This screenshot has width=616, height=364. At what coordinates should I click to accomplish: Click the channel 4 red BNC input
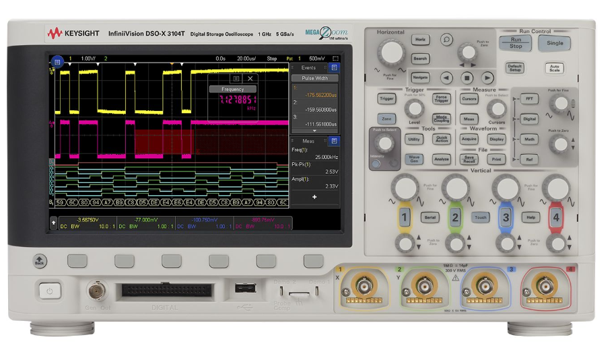click(x=545, y=286)
